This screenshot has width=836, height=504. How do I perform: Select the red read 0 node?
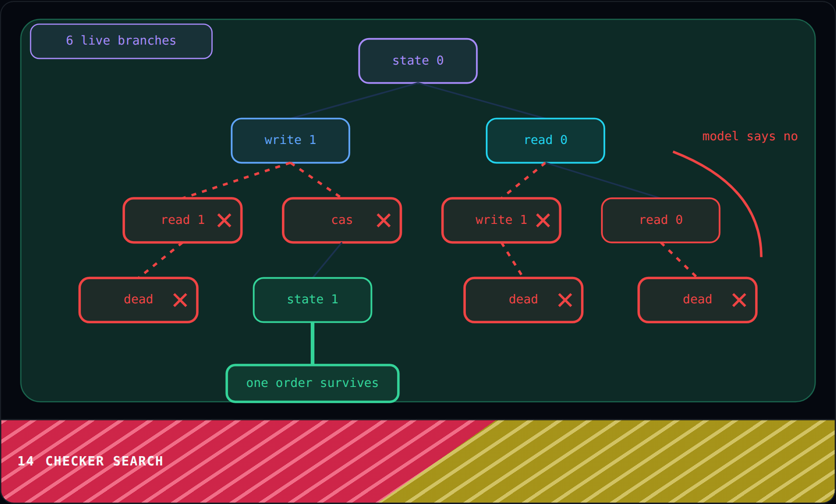coord(660,220)
